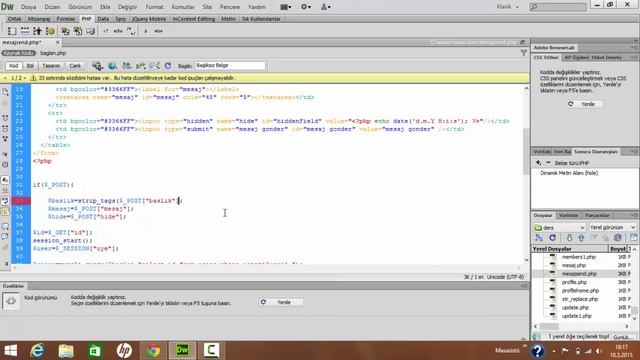The width and height of the screenshot is (640, 360).
Task: Click the W3C Validation icon
Action: (x=141, y=66)
